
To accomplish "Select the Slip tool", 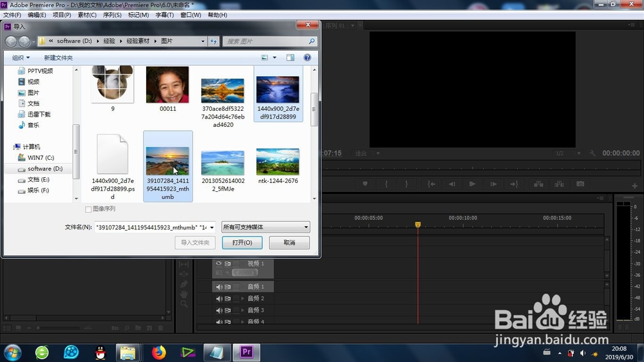I will [x=184, y=264].
